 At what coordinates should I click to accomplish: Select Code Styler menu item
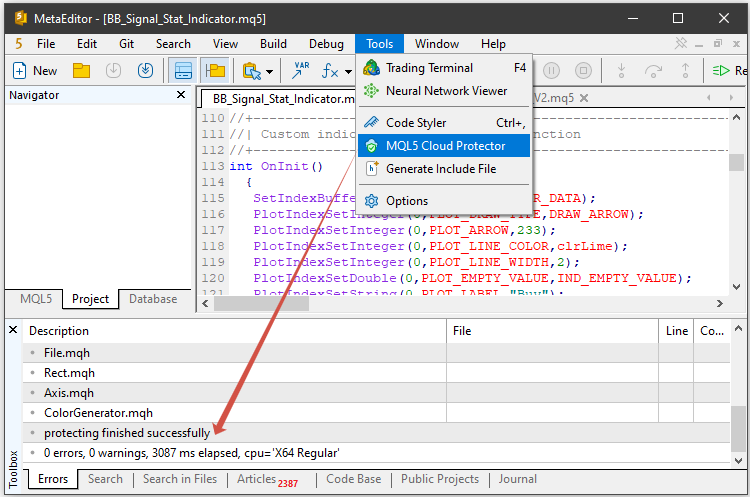[444, 123]
